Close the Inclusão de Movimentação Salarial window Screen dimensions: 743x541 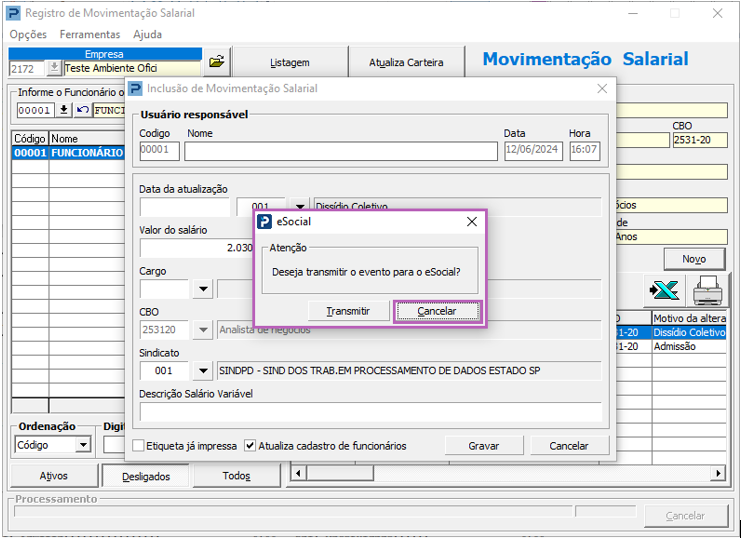point(601,89)
